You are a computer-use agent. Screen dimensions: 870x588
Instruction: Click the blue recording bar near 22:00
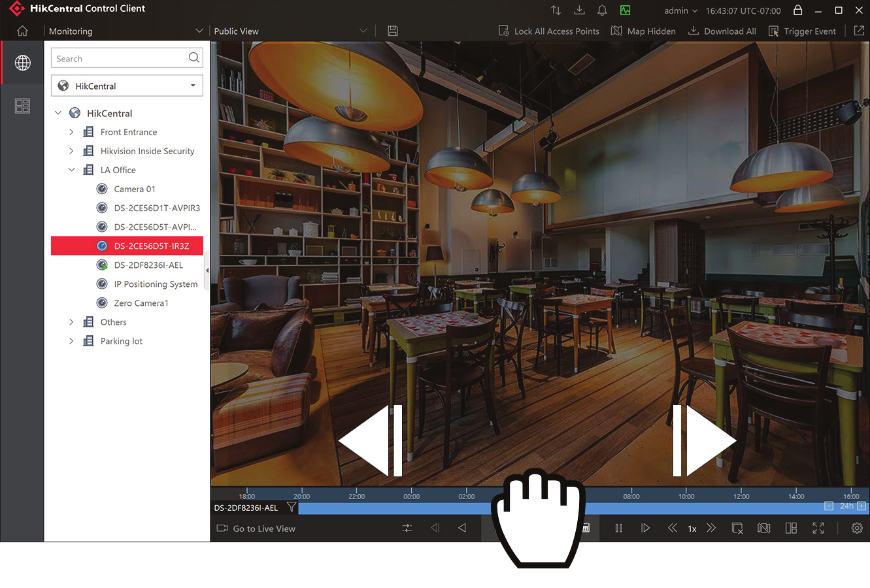(x=357, y=508)
